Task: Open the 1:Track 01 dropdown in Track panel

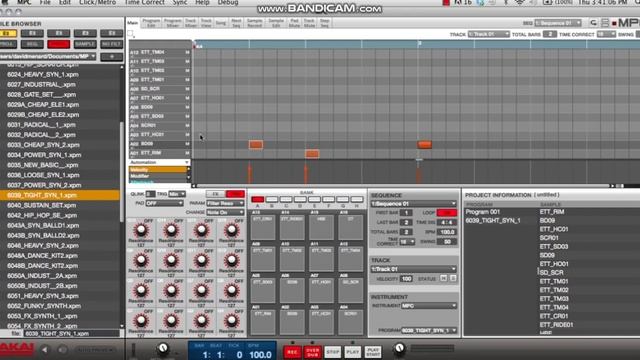Action: click(x=413, y=269)
